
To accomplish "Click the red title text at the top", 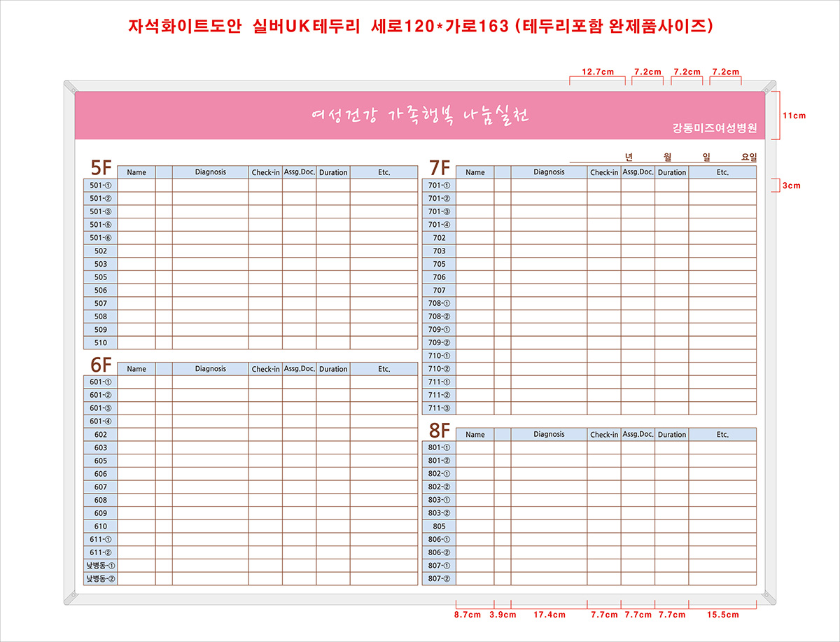I will tap(420, 27).
